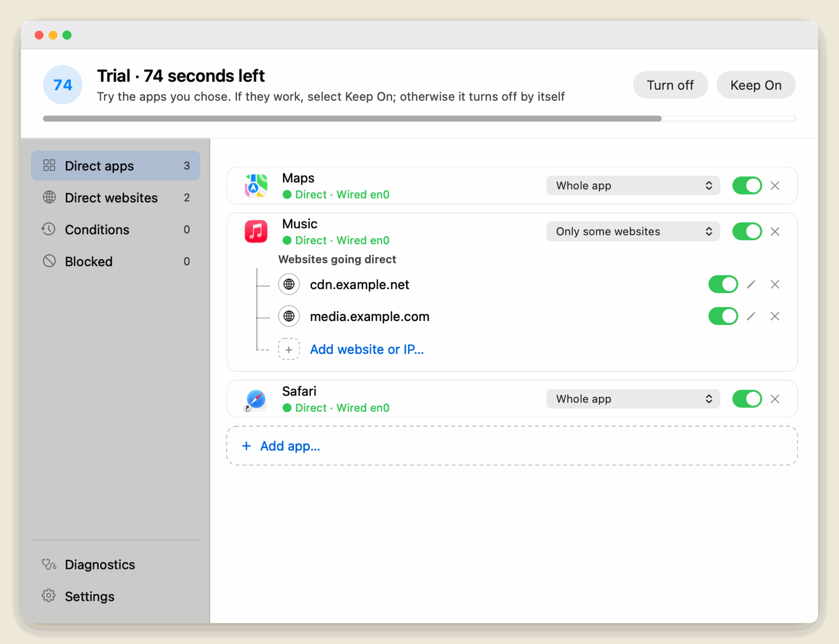Click the globe icon beside cdn.example.net
Screen dimensions: 839x644
pyautogui.click(x=289, y=284)
